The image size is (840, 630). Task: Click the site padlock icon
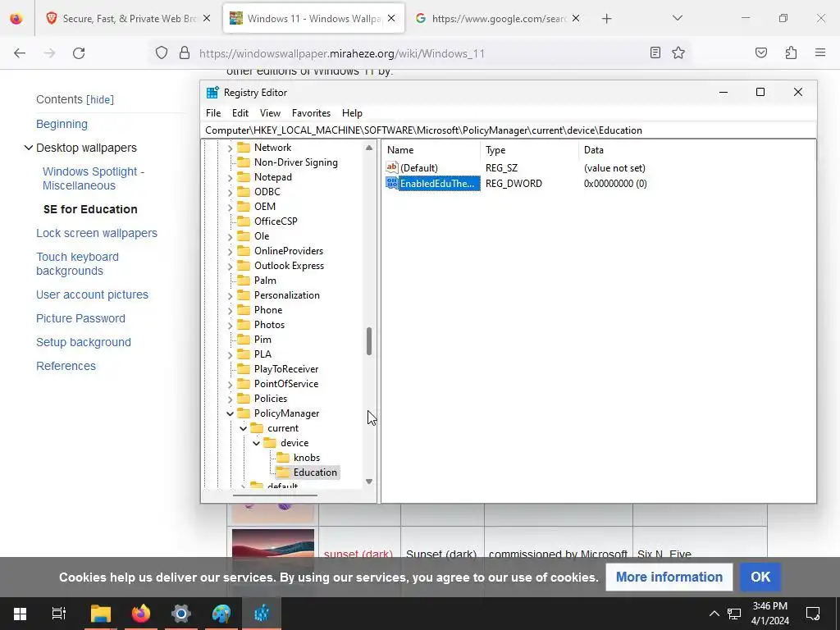pos(185,52)
